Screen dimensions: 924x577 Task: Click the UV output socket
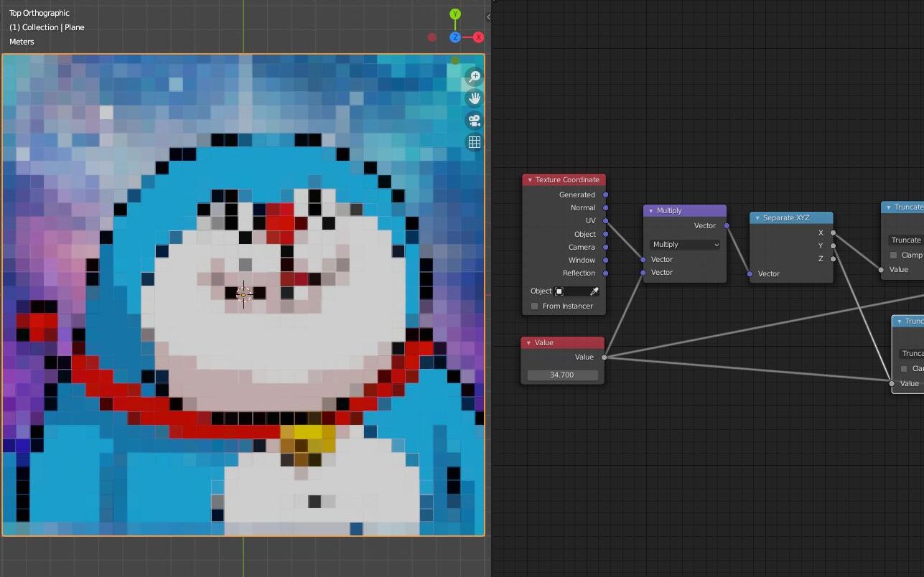tap(606, 220)
